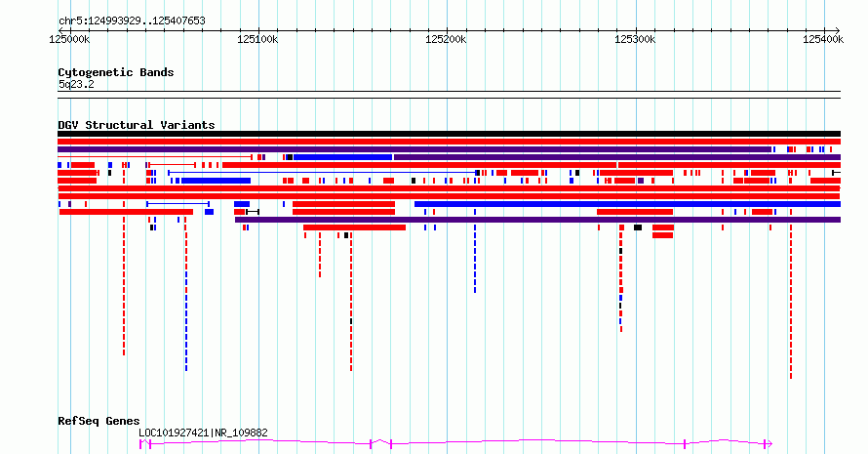Open the DGV Structural Variants track title
Viewport: 868px width, 454px height.
(137, 125)
